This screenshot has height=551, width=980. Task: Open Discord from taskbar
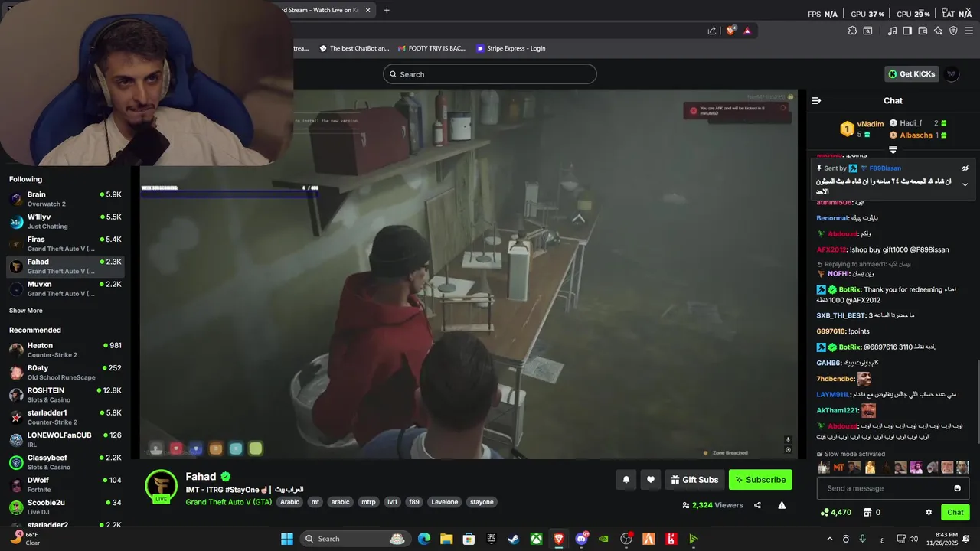pyautogui.click(x=581, y=539)
